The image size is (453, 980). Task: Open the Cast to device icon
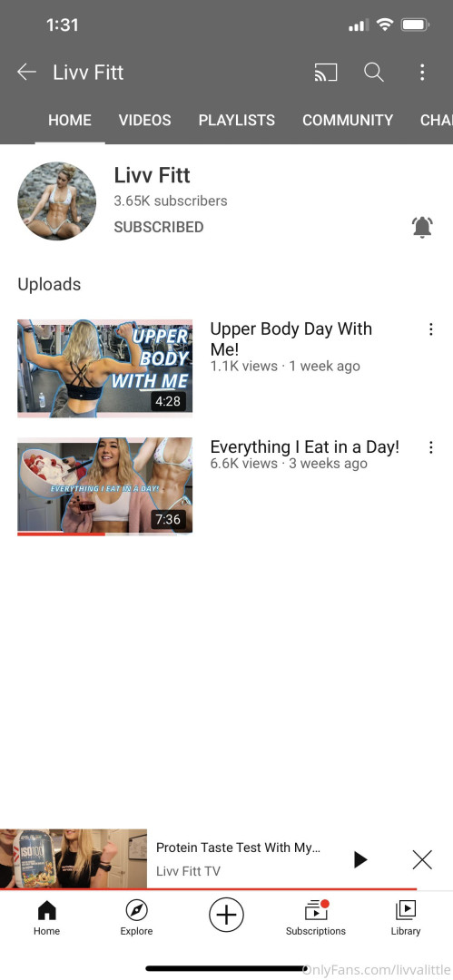[325, 73]
